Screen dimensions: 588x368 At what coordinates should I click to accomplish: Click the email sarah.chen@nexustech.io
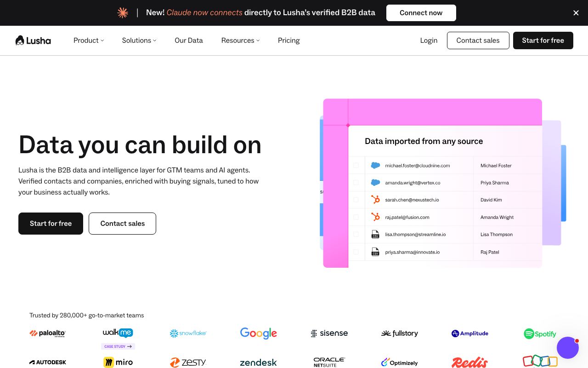point(412,200)
